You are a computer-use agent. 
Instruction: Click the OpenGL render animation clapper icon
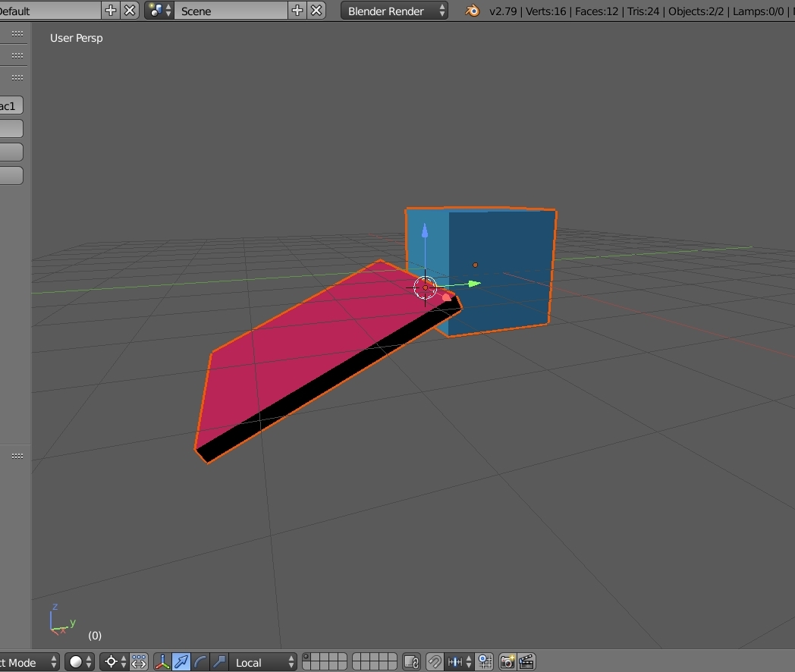(x=526, y=662)
